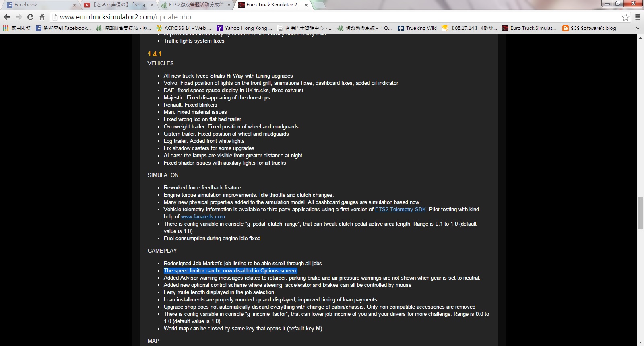
Task: Open the SCS Software's blog bookmark
Action: (589, 28)
